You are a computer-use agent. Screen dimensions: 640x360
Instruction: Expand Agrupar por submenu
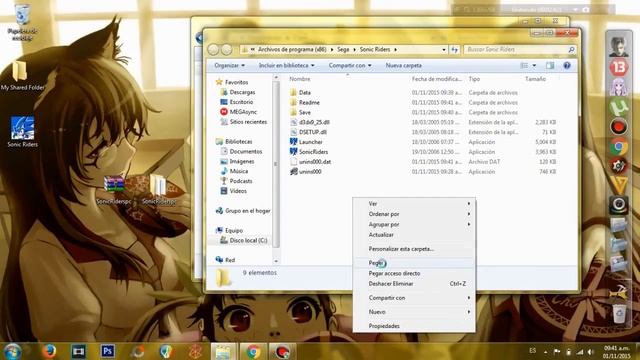pos(414,224)
